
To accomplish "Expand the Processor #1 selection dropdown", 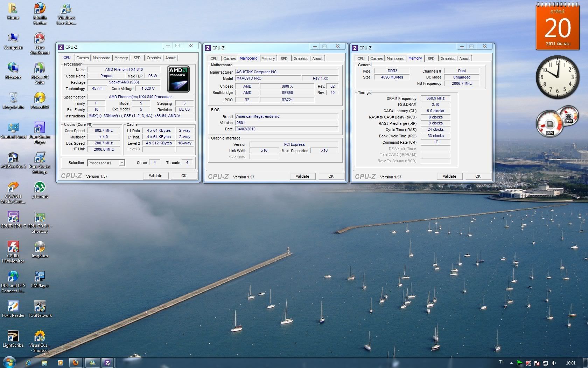I will pyautogui.click(x=121, y=163).
